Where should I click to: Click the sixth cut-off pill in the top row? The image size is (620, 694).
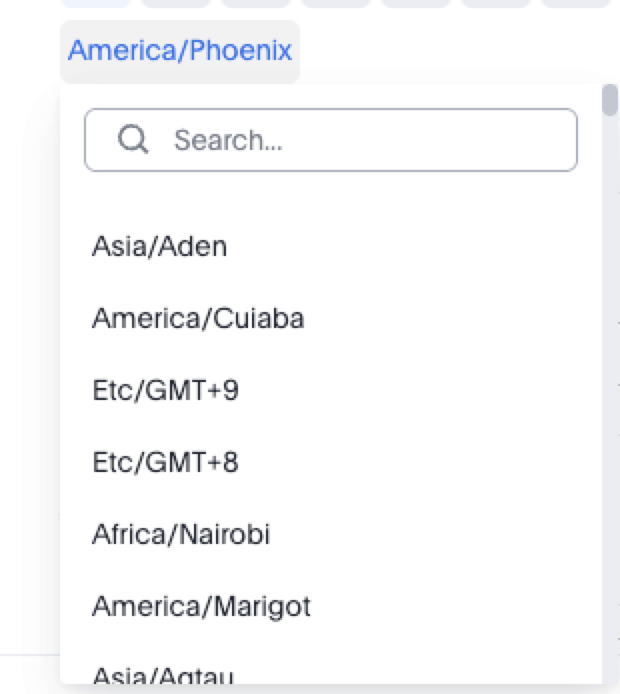(495, 3)
